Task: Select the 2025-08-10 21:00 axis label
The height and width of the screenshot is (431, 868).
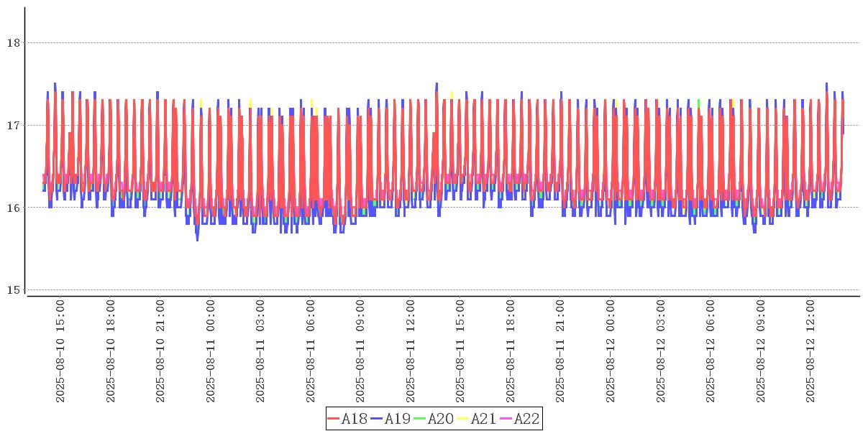Action: pyautogui.click(x=160, y=351)
